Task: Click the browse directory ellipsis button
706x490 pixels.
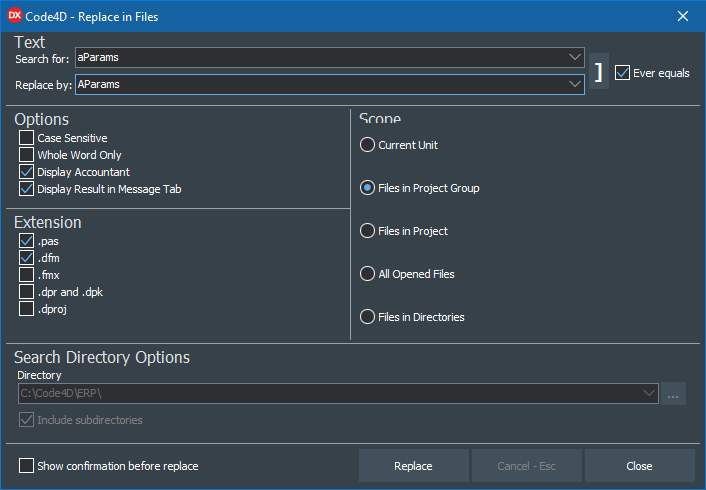Action: [x=674, y=394]
